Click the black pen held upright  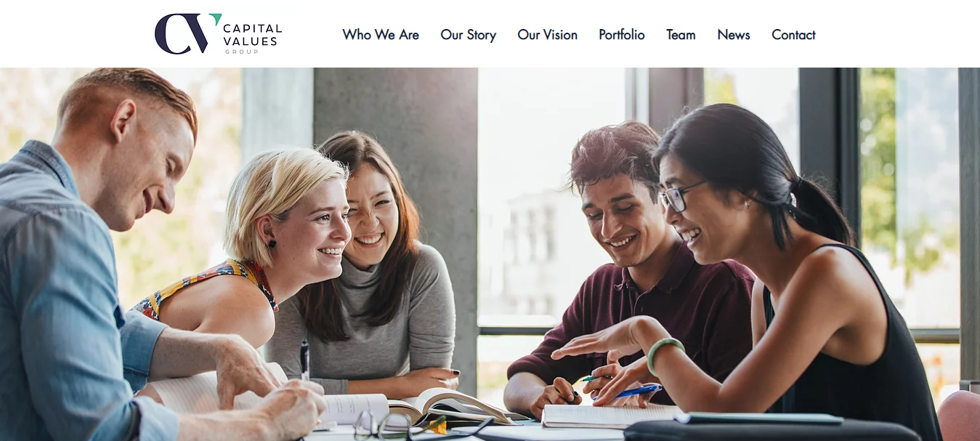click(304, 359)
